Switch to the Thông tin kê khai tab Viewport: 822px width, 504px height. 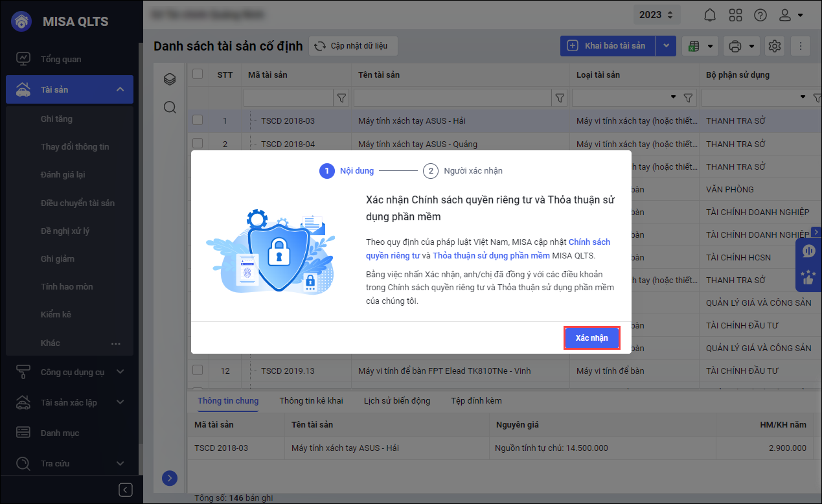click(x=311, y=401)
